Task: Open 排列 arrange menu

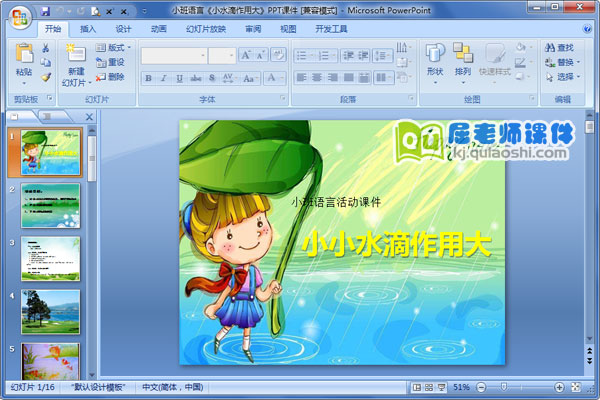Action: (x=463, y=63)
